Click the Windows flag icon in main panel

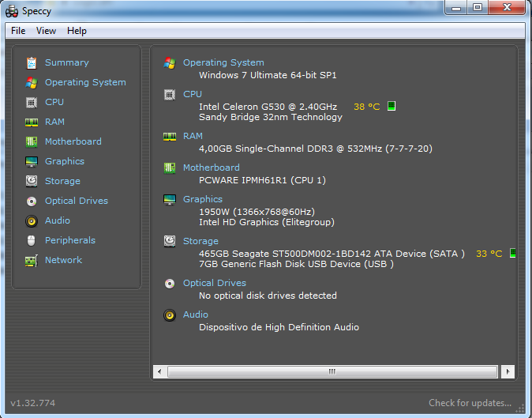170,63
